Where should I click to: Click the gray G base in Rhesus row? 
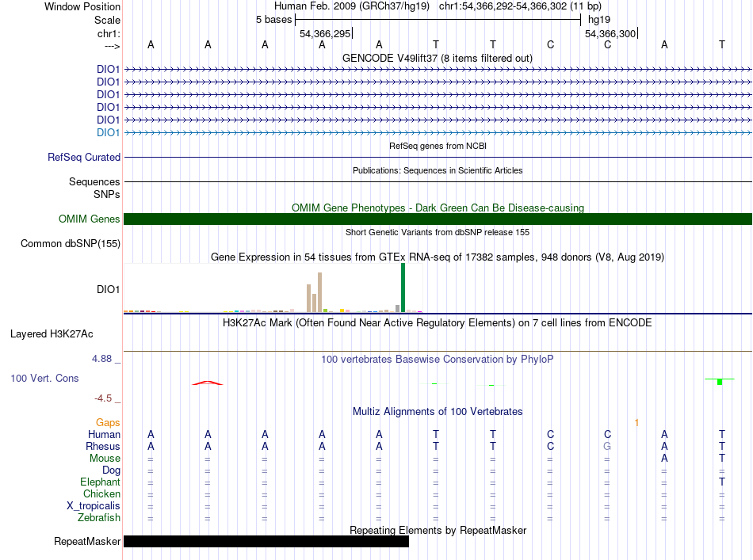pos(607,446)
